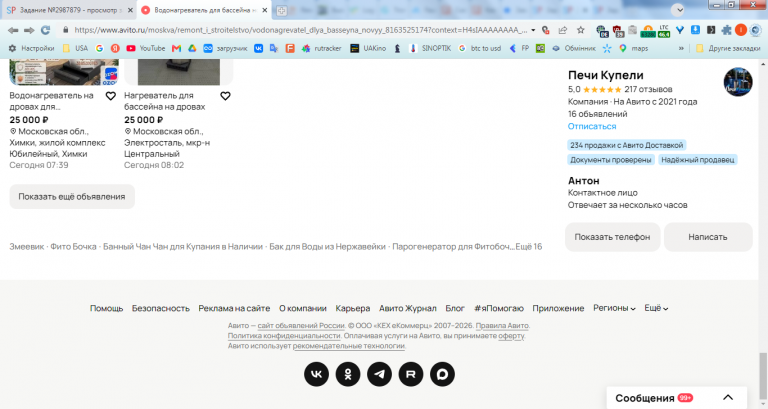Open the Правила Авито link
Viewport: 768px width, 409px height.
(x=502, y=326)
